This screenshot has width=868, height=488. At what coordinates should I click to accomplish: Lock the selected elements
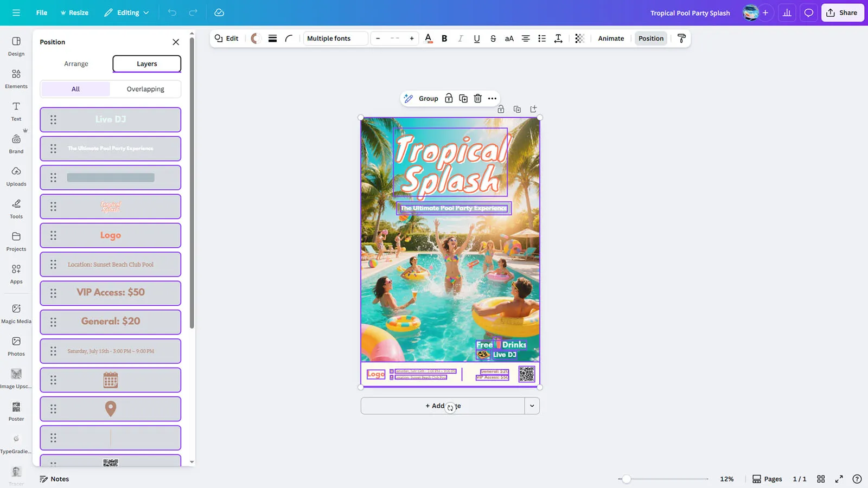449,98
